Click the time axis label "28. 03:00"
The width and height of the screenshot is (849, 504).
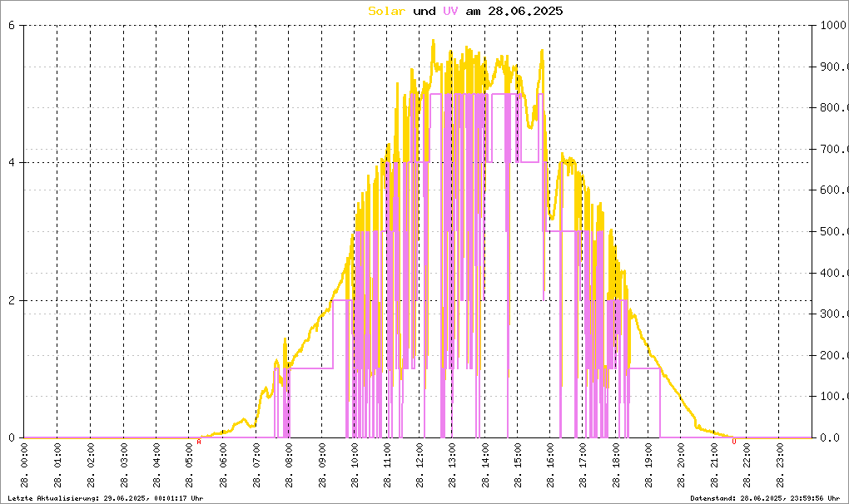[123, 466]
